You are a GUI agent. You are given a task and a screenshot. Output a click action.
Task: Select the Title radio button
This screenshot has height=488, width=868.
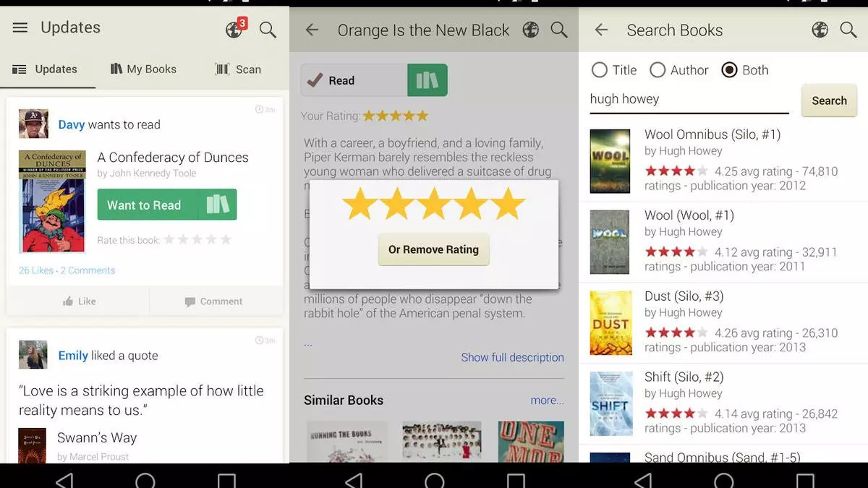click(600, 70)
